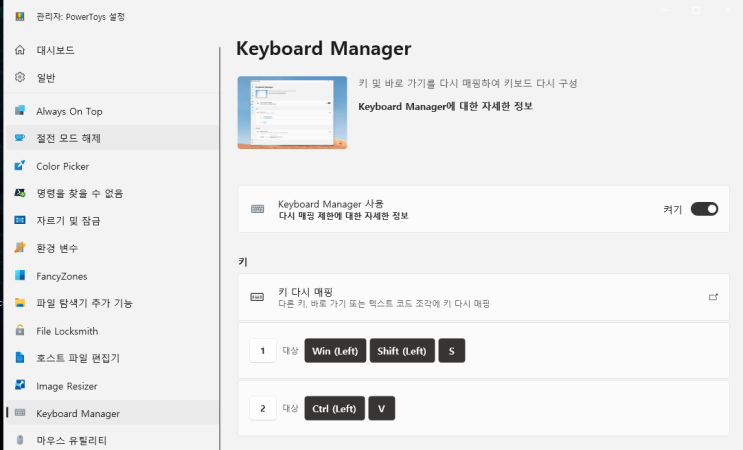Click mapping number 1 box
This screenshot has height=450, width=743.
click(x=263, y=351)
